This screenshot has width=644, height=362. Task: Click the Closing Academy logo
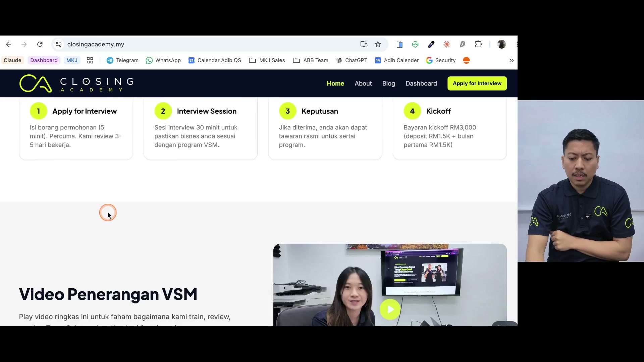click(76, 83)
